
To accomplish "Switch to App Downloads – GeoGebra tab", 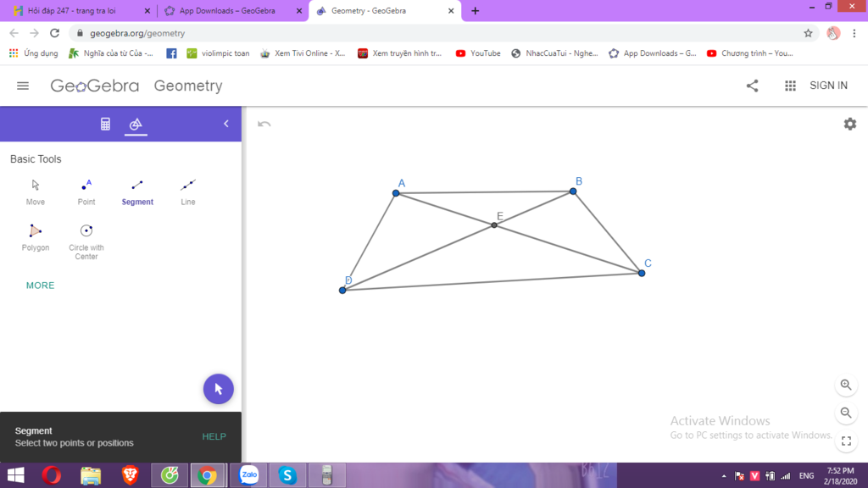I will coord(232,10).
